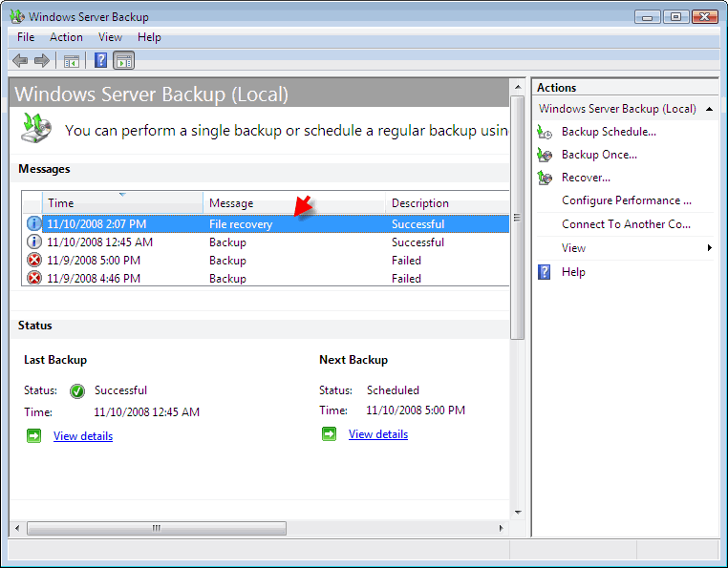Click Failed description of 5:00 PM row
This screenshot has height=568, width=728.
(x=406, y=261)
